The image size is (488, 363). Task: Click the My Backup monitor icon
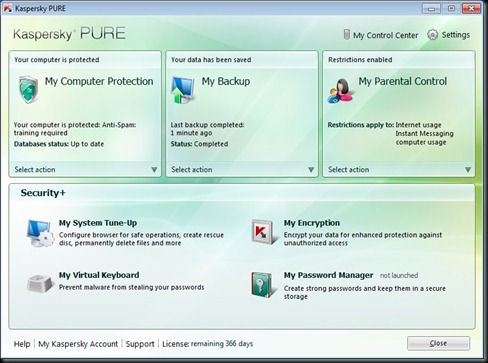tap(183, 90)
